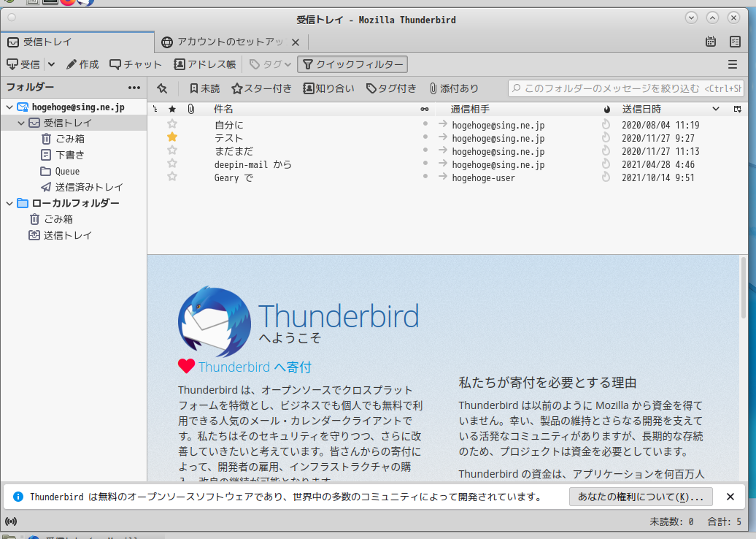
Task: Collapse the 受信トレイ folder subtree
Action: (20, 123)
